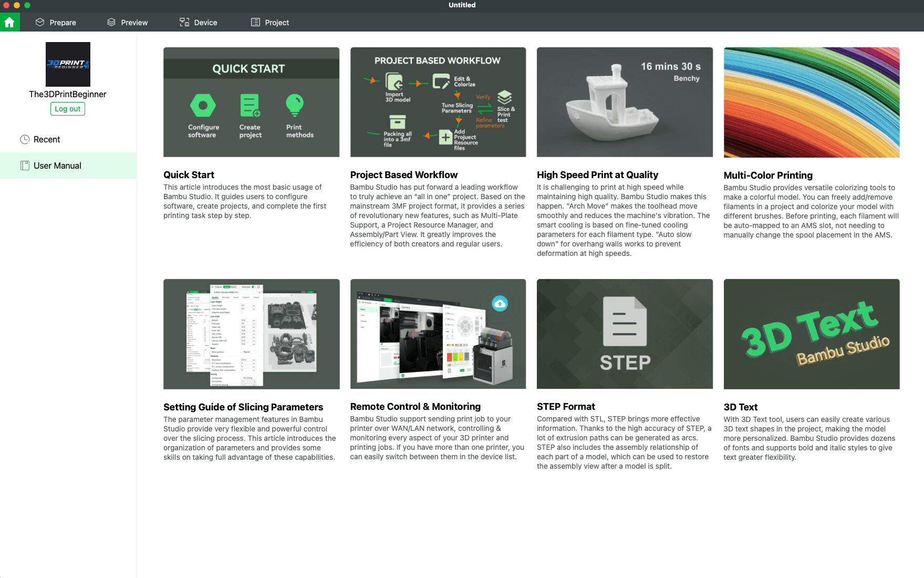Image resolution: width=924 pixels, height=578 pixels.
Task: Switch to the Preview tab
Action: [134, 23]
